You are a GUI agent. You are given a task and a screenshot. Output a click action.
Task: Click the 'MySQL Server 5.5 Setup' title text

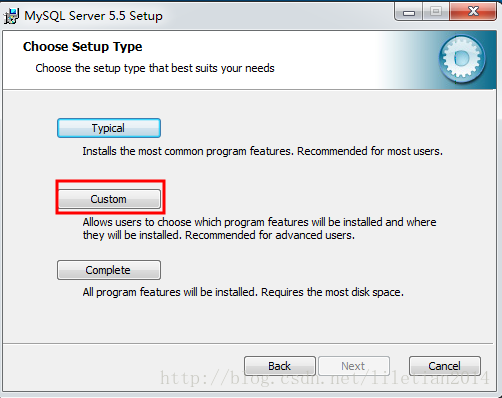click(93, 16)
